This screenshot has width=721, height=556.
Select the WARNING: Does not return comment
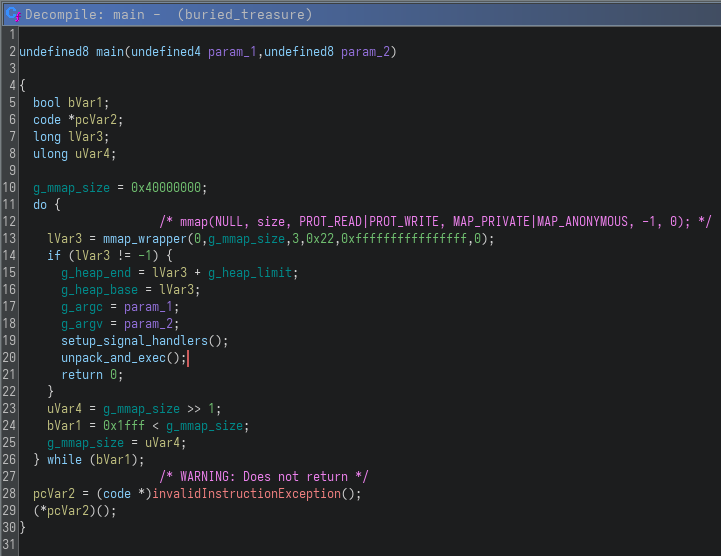264,477
